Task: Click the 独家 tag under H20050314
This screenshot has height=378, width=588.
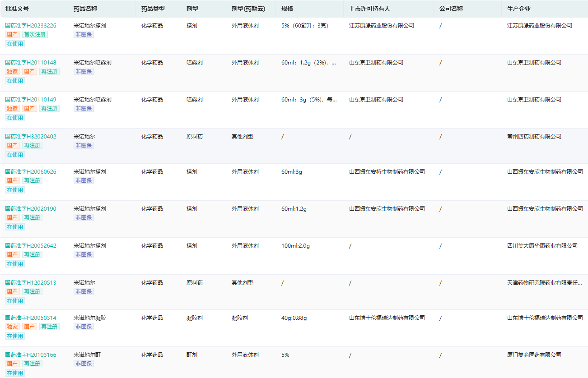Action: tap(12, 327)
